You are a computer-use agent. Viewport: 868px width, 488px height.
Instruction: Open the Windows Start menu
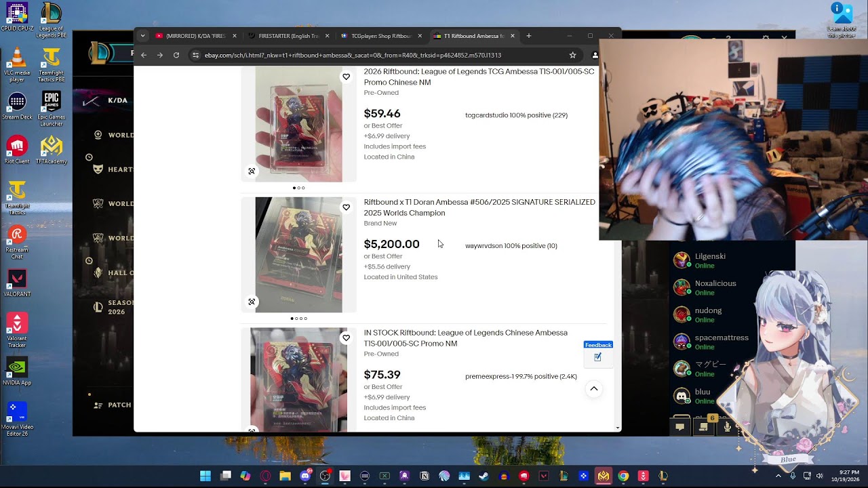click(x=205, y=476)
